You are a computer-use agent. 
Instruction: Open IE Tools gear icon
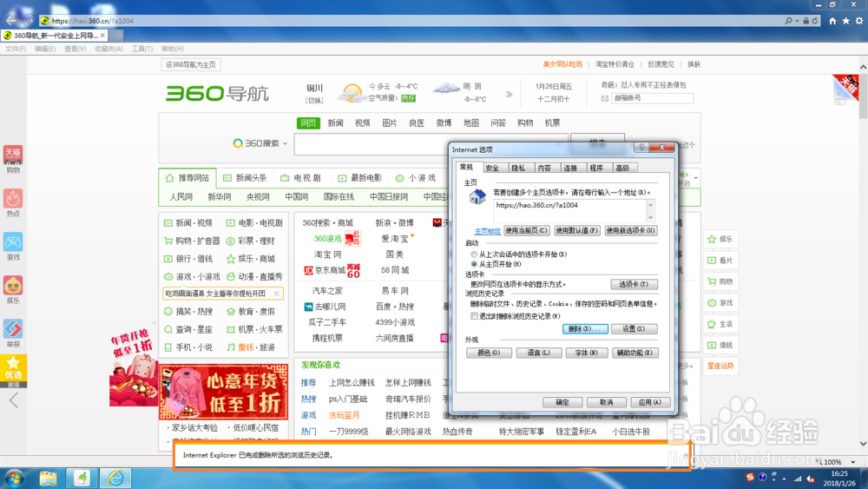pyautogui.click(x=859, y=21)
